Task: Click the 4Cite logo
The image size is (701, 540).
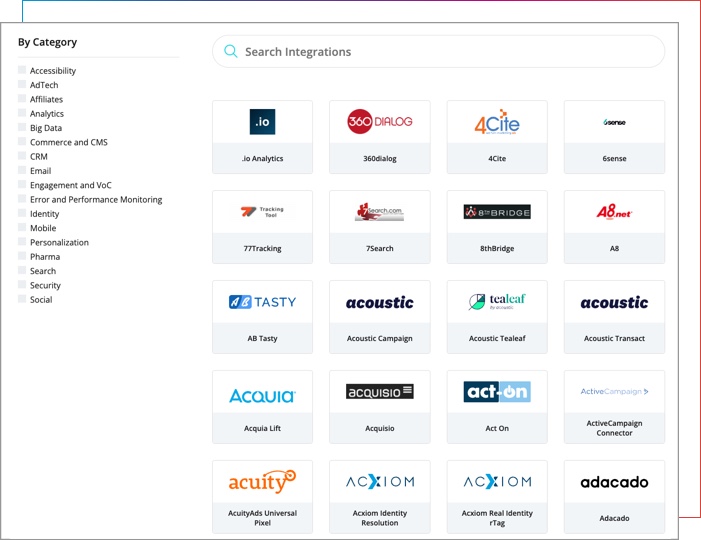Action: pyautogui.click(x=497, y=122)
